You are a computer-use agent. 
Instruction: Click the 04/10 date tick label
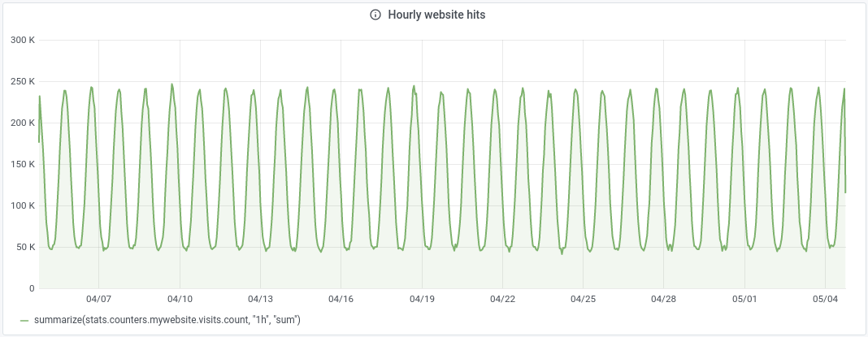(x=180, y=300)
